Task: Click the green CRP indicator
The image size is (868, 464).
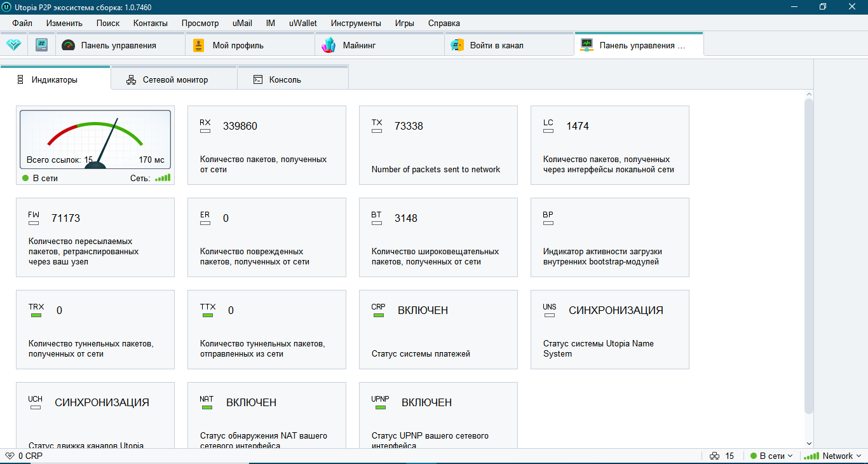Action: click(x=379, y=315)
